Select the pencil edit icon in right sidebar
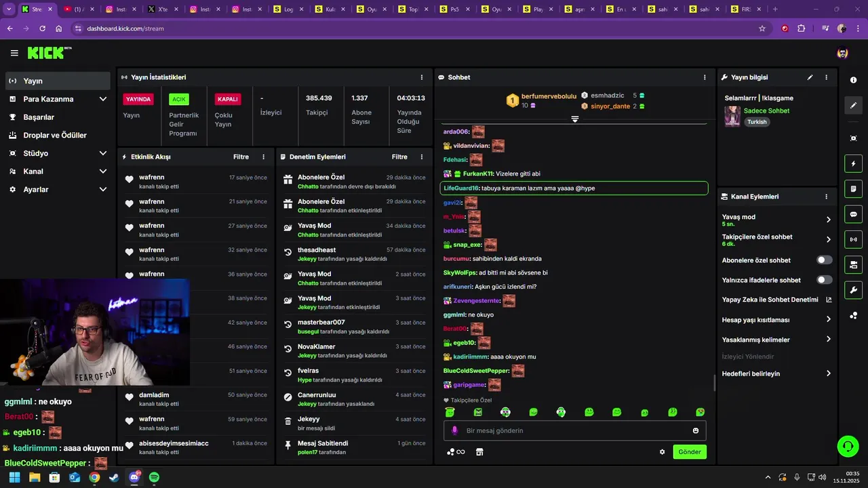This screenshot has height=488, width=868. pos(853,105)
